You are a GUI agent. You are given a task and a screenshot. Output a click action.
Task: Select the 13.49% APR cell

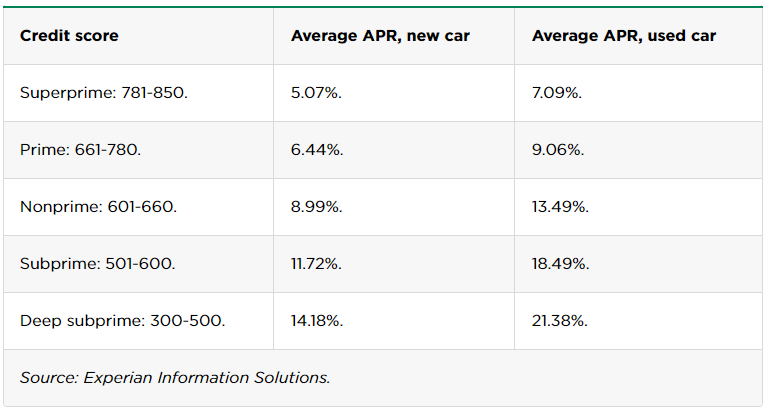560,207
